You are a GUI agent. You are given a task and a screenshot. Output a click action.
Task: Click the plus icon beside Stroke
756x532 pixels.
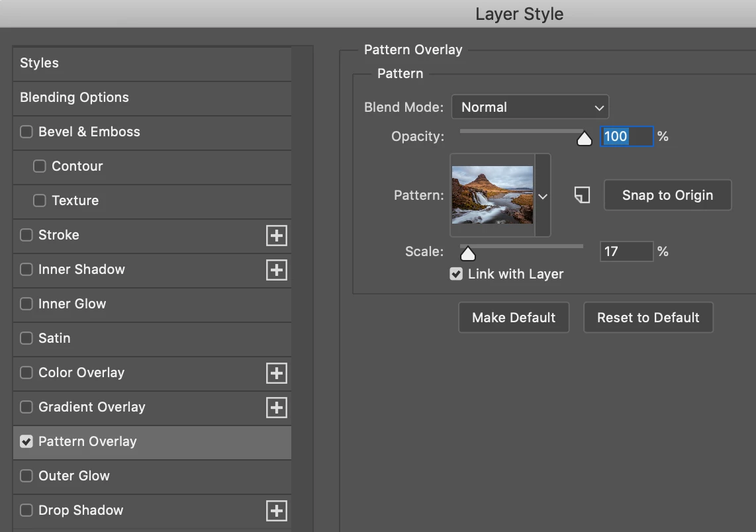click(x=277, y=236)
